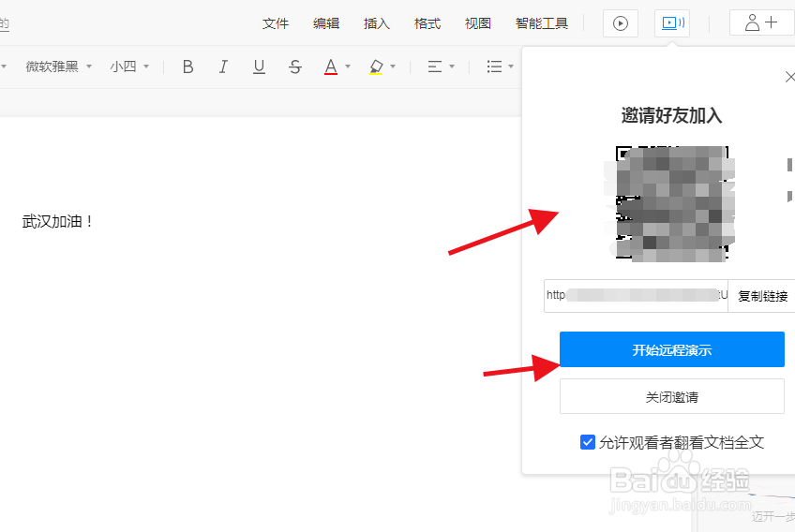Open the 编辑 menu
The image size is (795, 532).
click(x=326, y=23)
